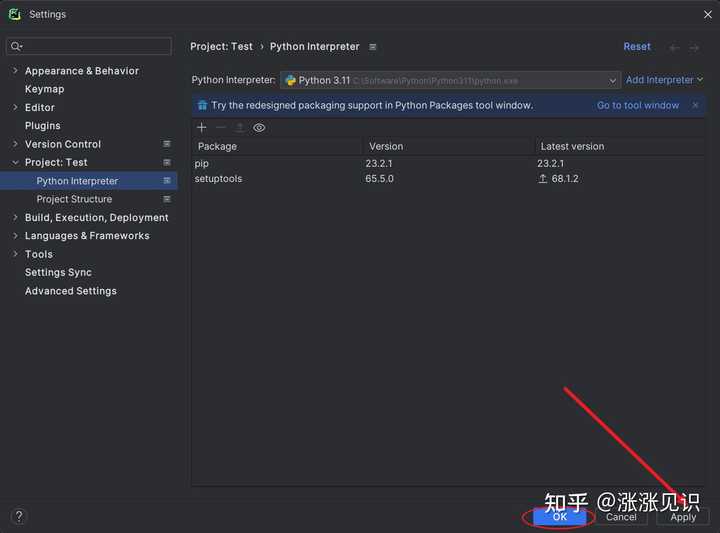This screenshot has width=720, height=533.
Task: Click the search magnifier icon
Action: [x=16, y=46]
